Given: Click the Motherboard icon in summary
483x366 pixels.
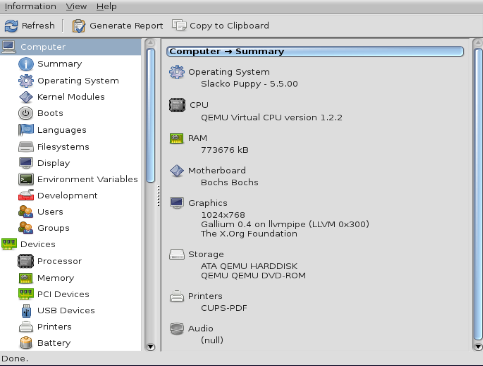Looking at the screenshot, I should click(177, 171).
